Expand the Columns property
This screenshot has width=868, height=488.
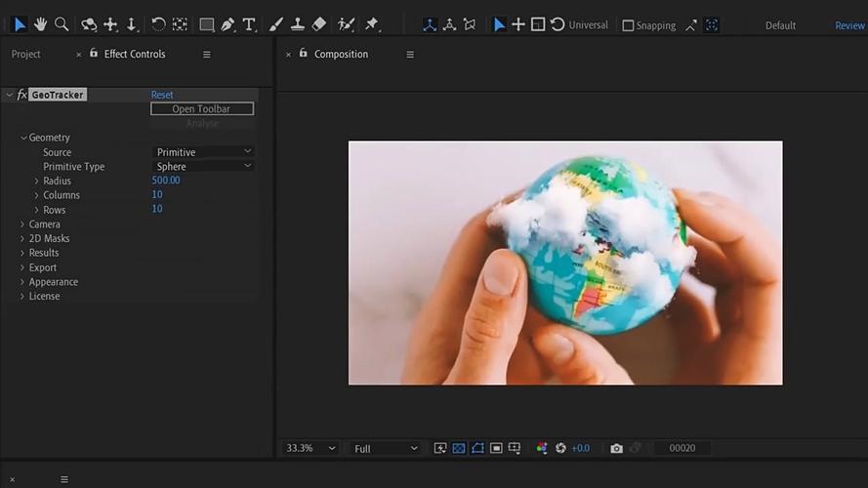(36, 195)
